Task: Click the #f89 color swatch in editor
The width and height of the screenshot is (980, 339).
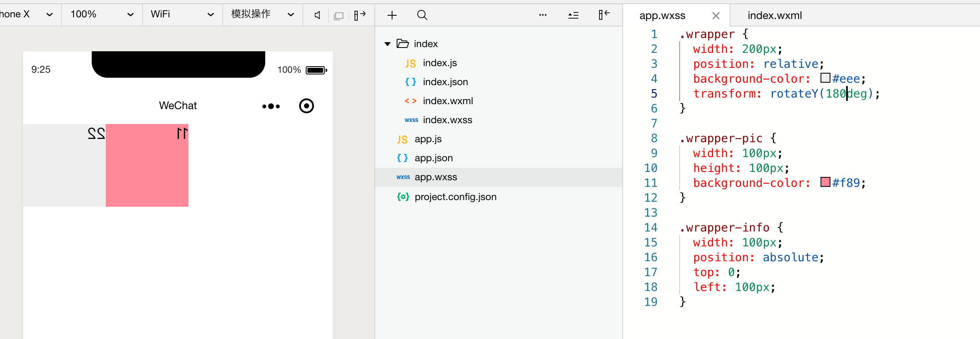Action: coord(825,182)
